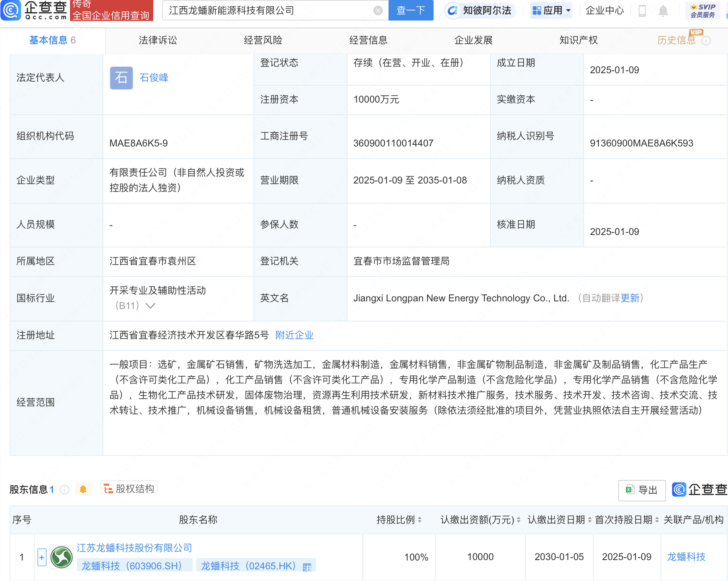This screenshot has height=581, width=728.
Task: Expand the B11 industry classification chevron
Action: tap(150, 306)
